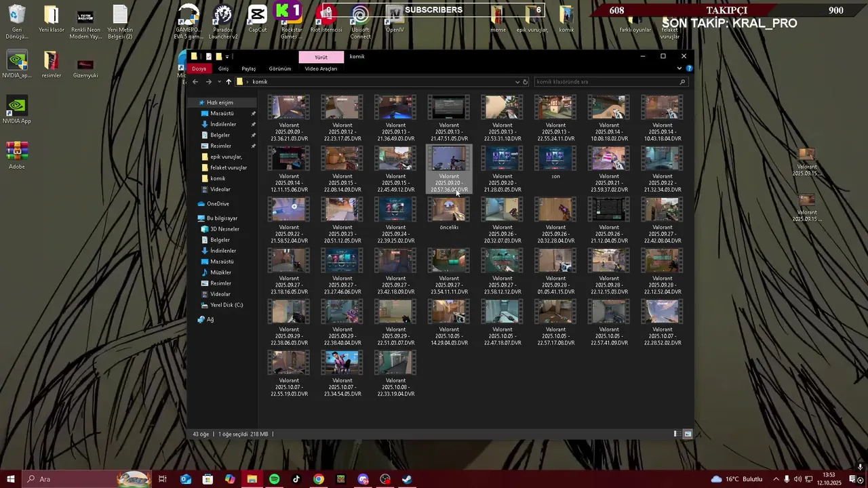Open OneDrive in the navigation pane
This screenshot has height=488, width=868.
click(x=218, y=204)
